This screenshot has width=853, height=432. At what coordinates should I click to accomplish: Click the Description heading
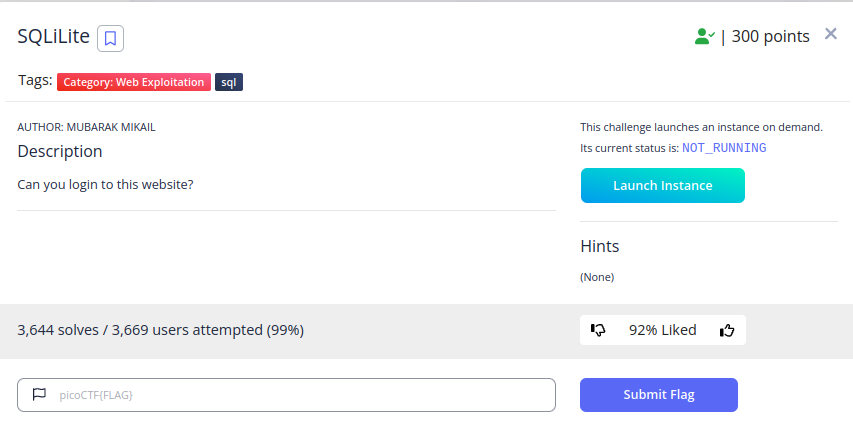[x=60, y=151]
